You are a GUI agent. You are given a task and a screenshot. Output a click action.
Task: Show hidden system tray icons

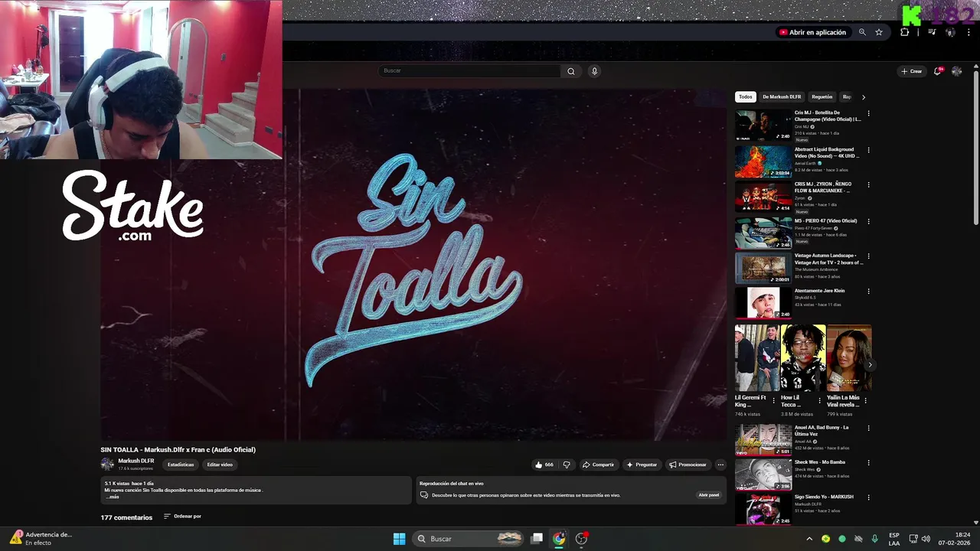pos(809,539)
